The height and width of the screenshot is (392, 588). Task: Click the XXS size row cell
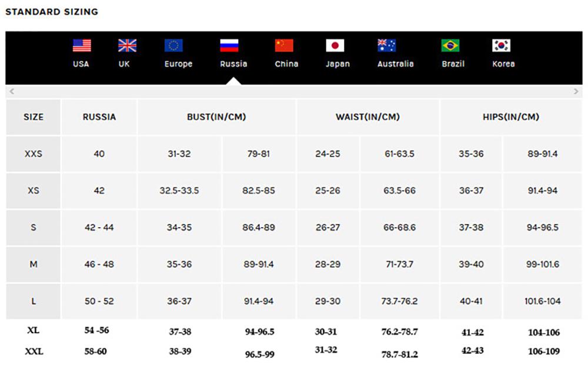(34, 154)
